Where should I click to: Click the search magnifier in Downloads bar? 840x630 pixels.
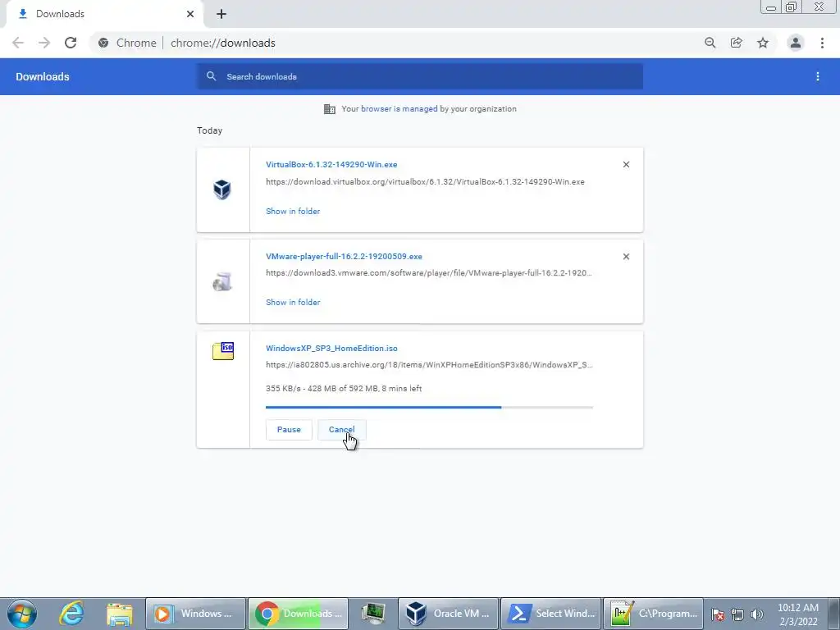click(211, 76)
